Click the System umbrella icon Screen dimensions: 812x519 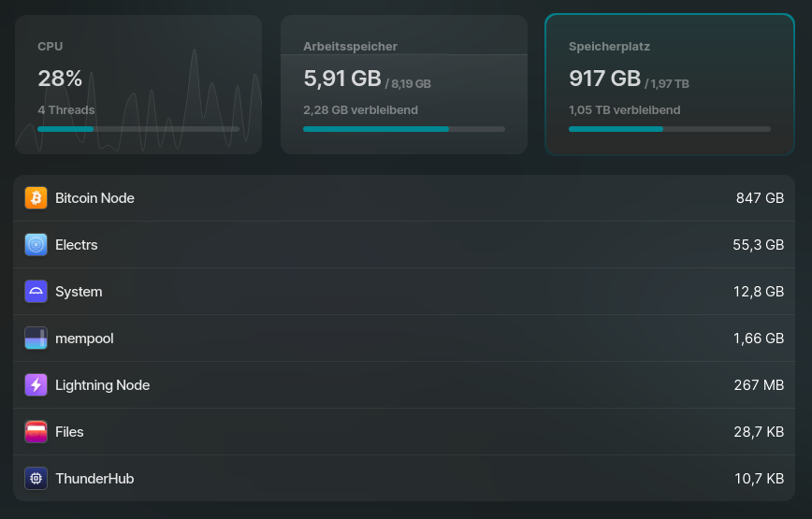(36, 292)
